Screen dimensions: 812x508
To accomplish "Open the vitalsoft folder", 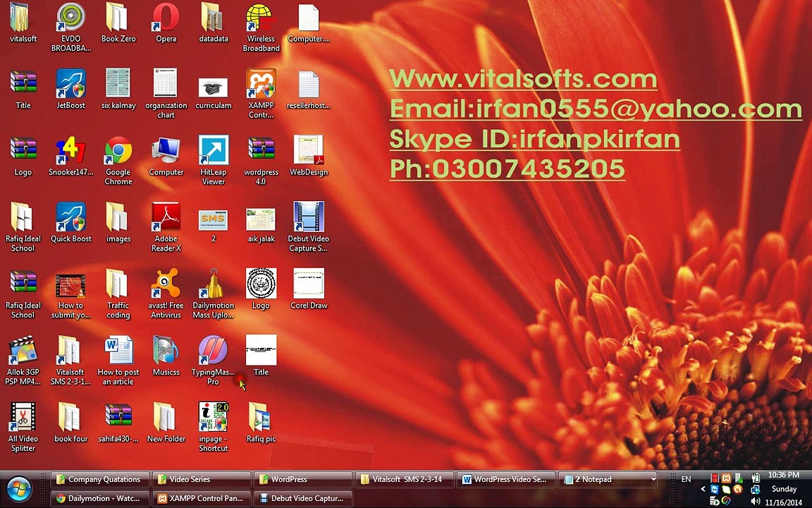I will 23,23.
